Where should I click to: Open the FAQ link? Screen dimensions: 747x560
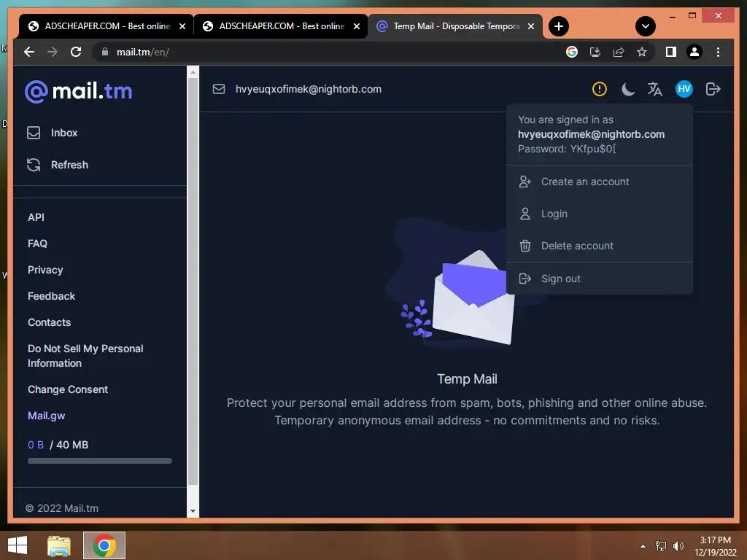tap(37, 244)
